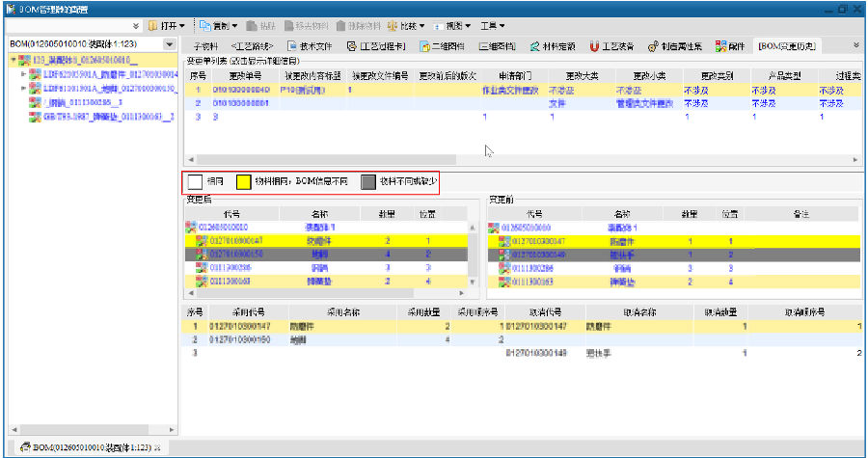
Task: Expand the LDF62005001A tree node
Action: [x=23, y=73]
